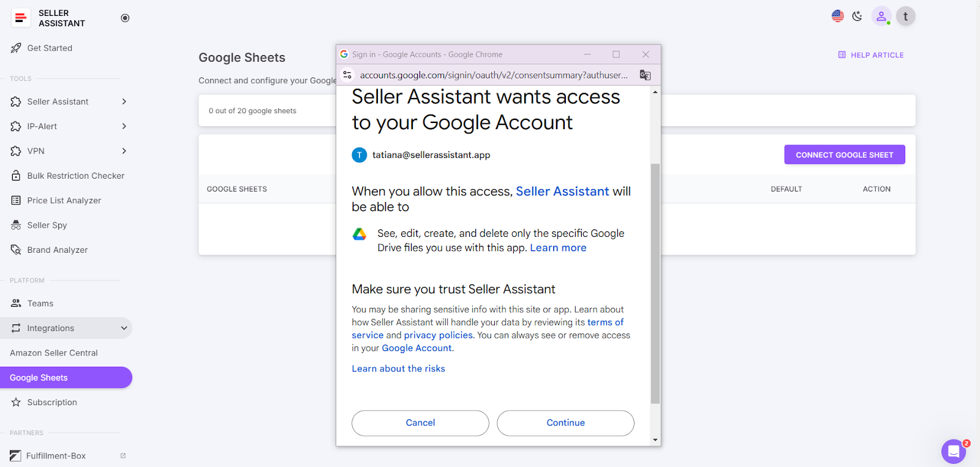980x467 pixels.
Task: Open the Bulk Restriction Checker tool
Action: pyautogui.click(x=75, y=176)
